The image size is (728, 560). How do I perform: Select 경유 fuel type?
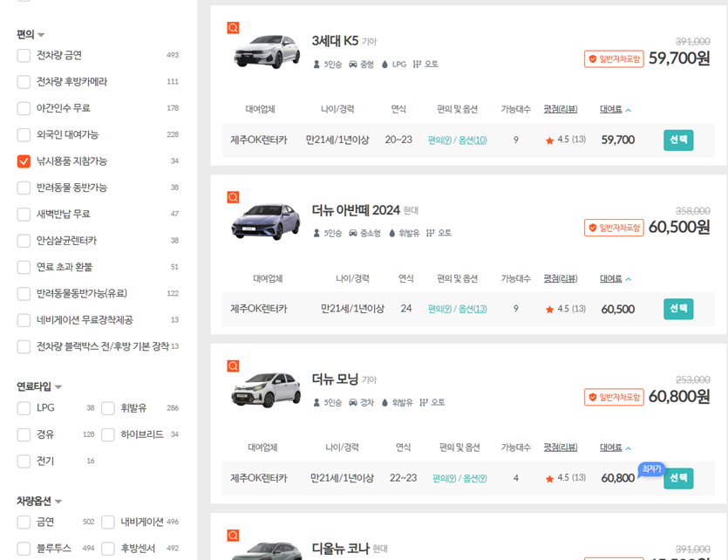click(x=24, y=434)
